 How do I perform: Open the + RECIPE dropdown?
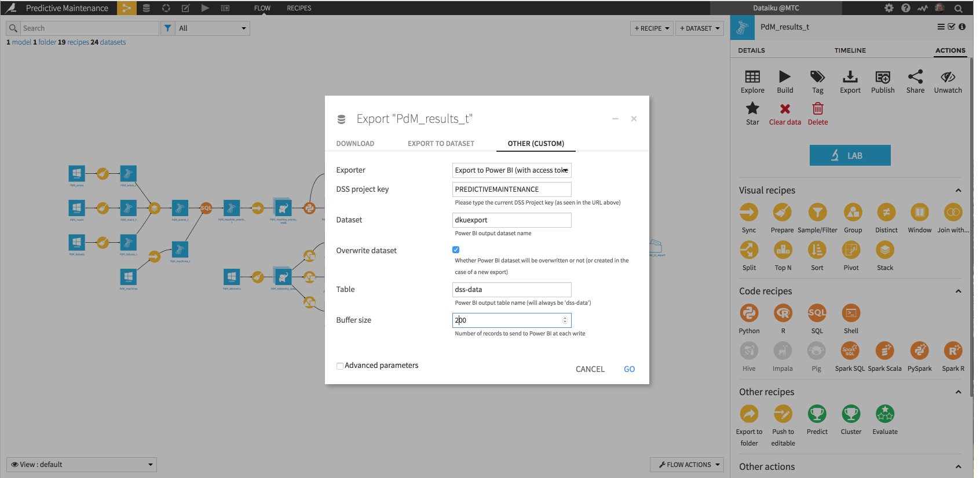(x=652, y=28)
